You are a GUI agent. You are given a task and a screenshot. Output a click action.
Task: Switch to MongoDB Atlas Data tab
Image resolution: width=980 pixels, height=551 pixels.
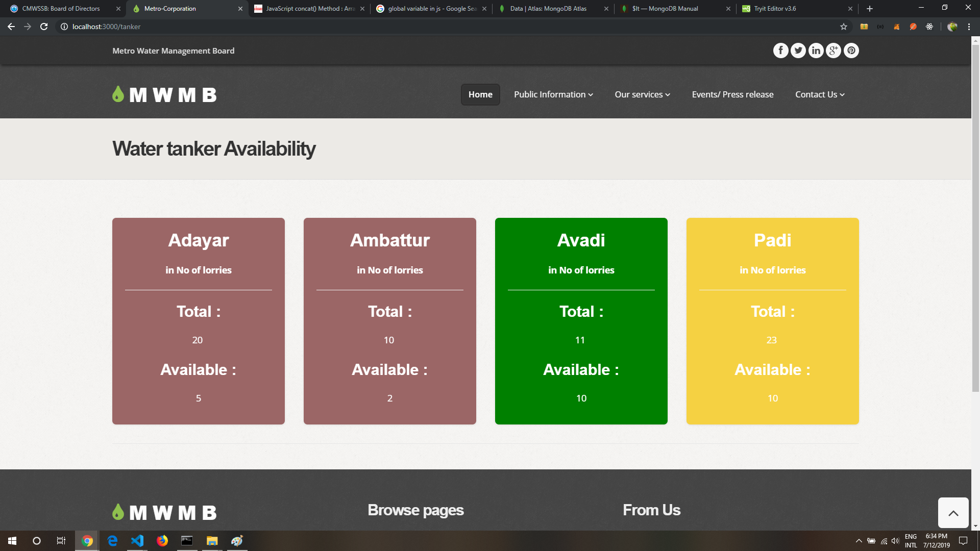554,9
